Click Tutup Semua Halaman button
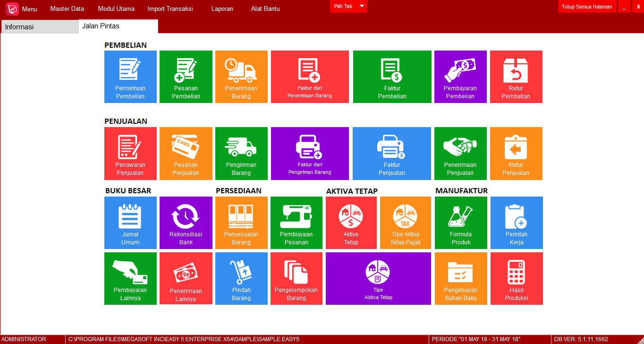 pos(587,7)
